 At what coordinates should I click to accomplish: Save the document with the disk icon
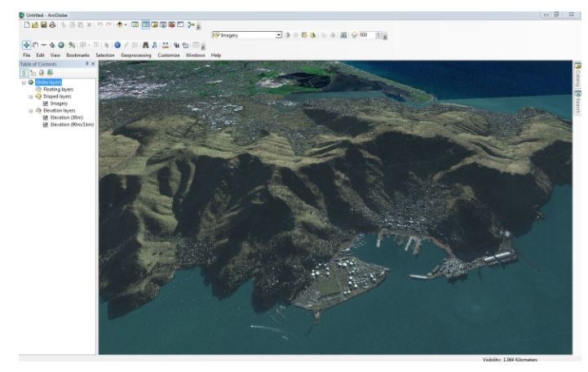point(43,24)
